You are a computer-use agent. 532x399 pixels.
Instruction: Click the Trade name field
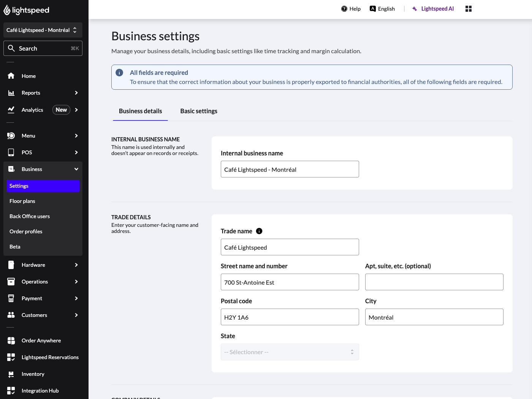coord(290,247)
